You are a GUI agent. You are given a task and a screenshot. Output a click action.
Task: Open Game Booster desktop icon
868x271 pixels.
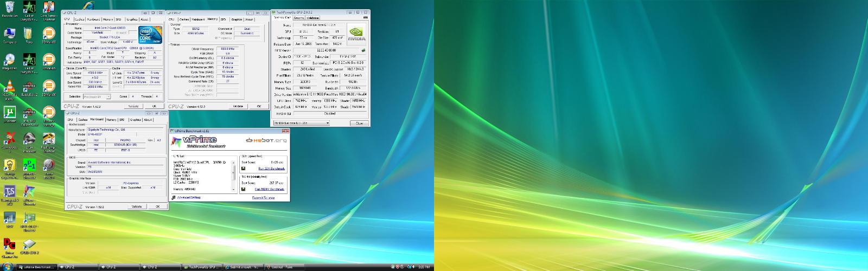tap(48, 169)
